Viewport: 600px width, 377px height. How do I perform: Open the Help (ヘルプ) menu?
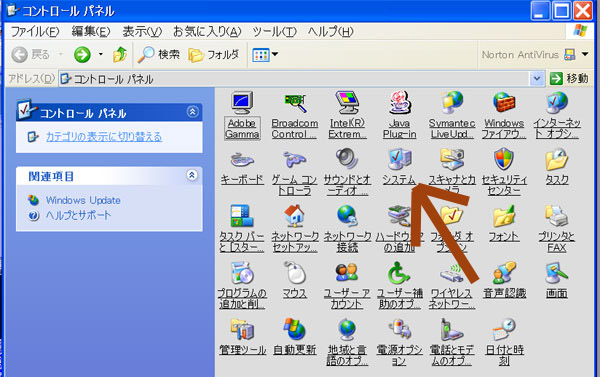(331, 31)
